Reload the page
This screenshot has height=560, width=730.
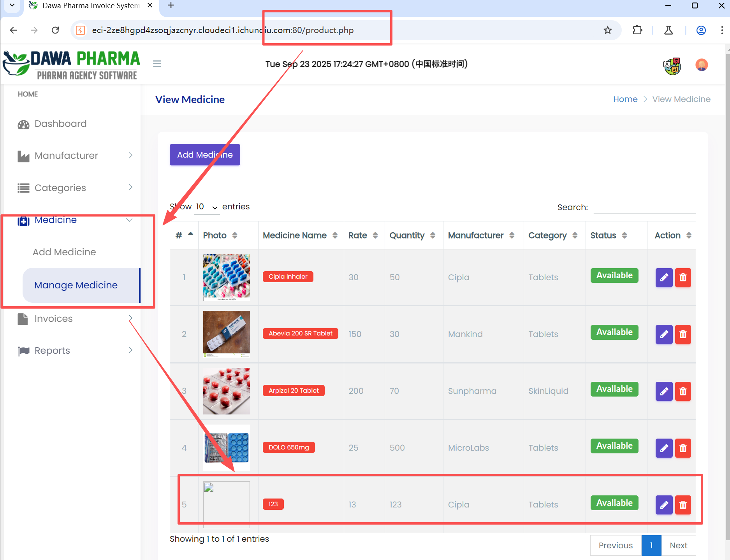click(55, 30)
